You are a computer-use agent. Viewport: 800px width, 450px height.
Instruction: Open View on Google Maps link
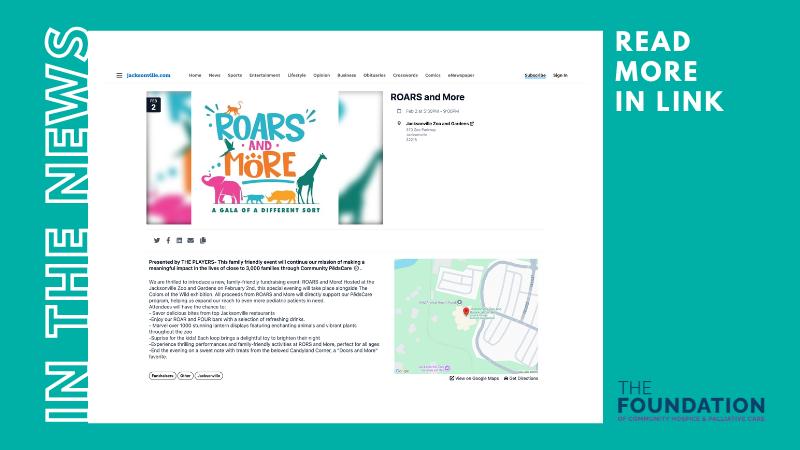pos(474,379)
